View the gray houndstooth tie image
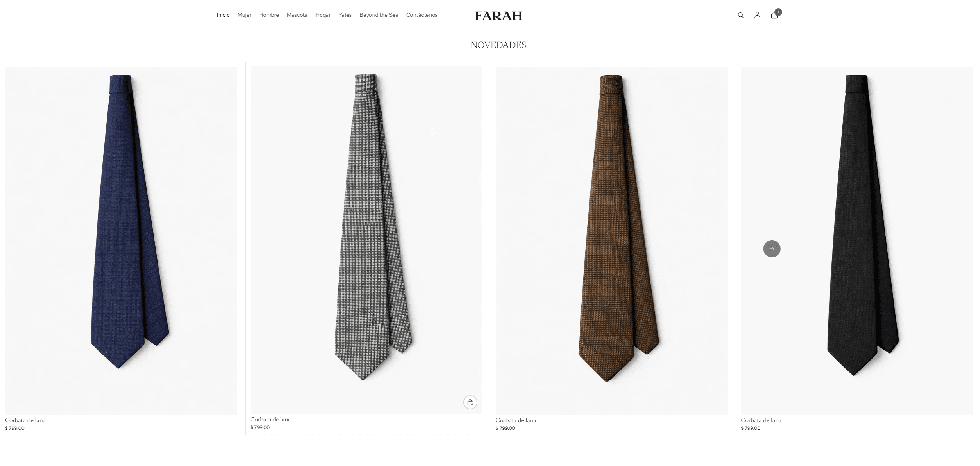This screenshot has height=466, width=980. point(366,240)
